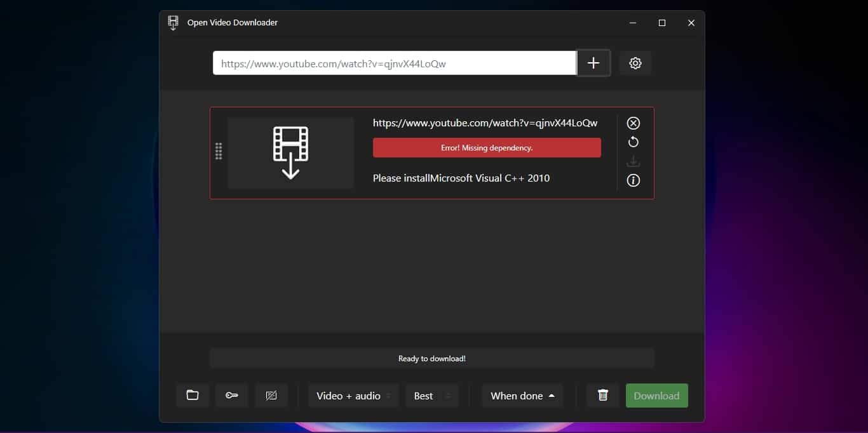Viewport: 868px width, 433px height.
Task: Click the green Download button
Action: pos(656,396)
